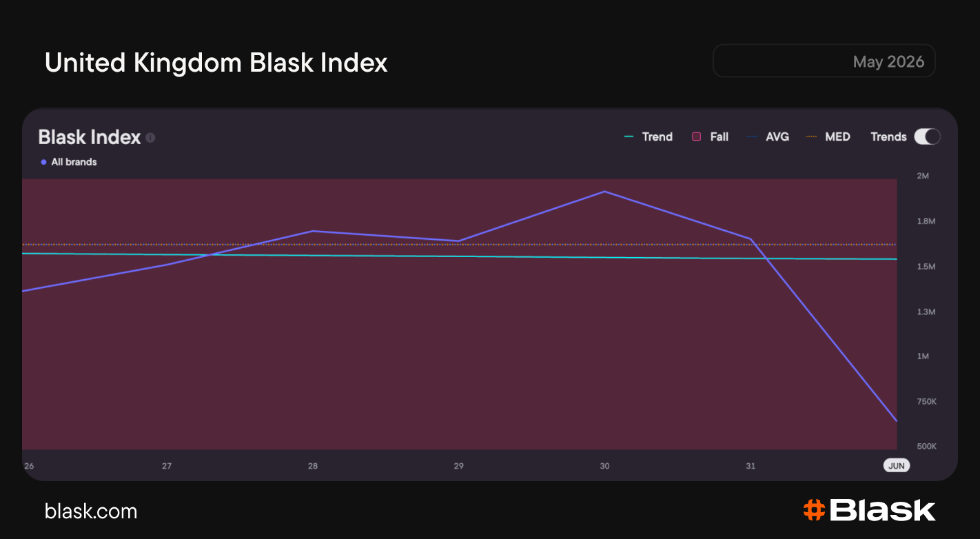Click the 'Blask Index' chart heading
The image size is (980, 539).
point(90,137)
